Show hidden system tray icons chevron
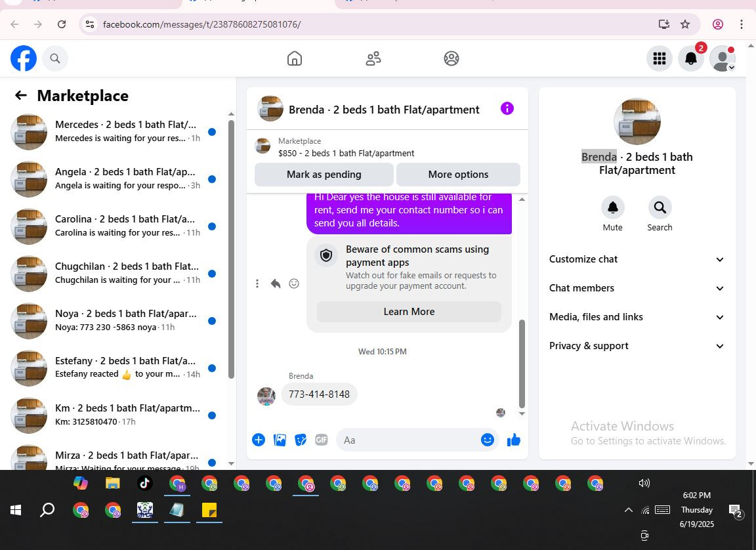Viewport: 756px width, 550px height. [x=628, y=510]
